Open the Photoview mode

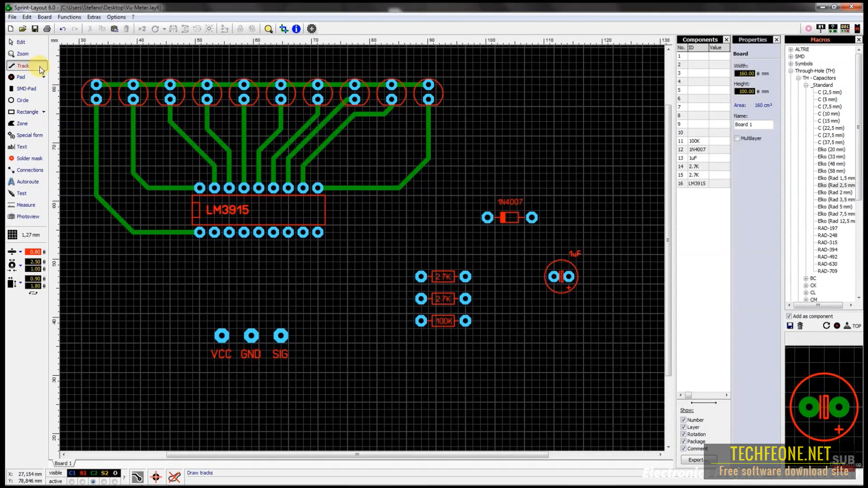pos(28,217)
